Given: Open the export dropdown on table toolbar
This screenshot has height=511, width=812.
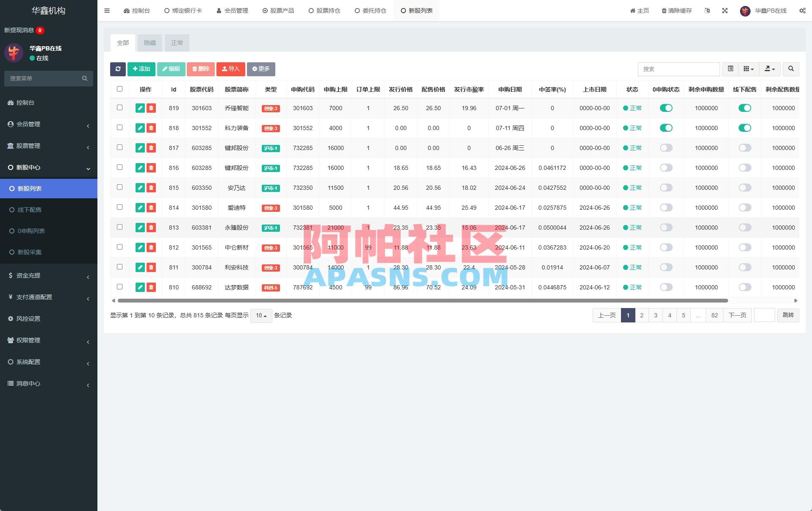Looking at the screenshot, I should click(770, 69).
